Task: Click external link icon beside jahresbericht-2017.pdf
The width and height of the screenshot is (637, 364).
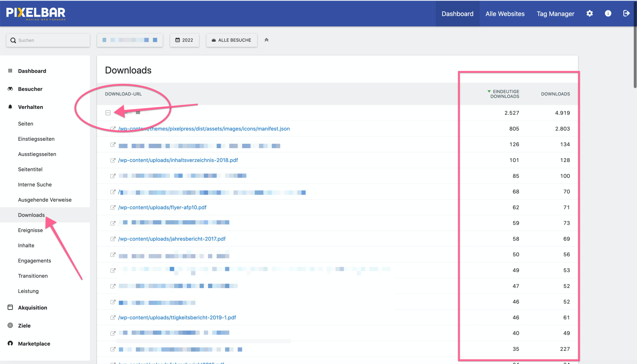Action: 113,239
